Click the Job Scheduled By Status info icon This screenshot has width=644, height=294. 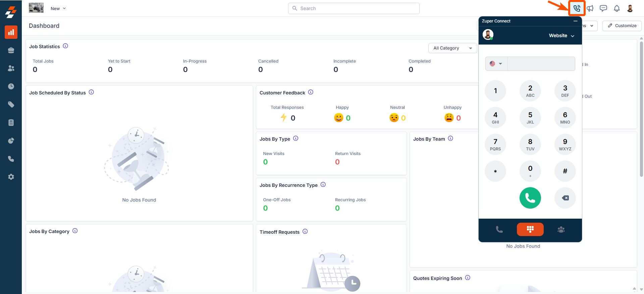91,92
